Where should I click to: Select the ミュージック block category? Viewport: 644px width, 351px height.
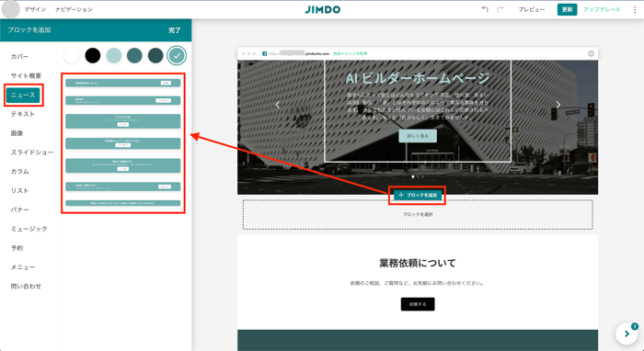tap(29, 229)
